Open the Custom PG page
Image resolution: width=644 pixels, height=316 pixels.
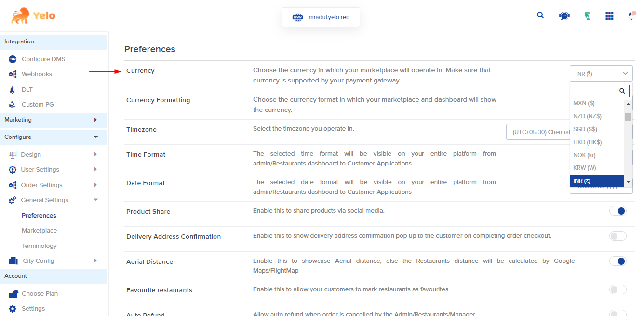[38, 105]
